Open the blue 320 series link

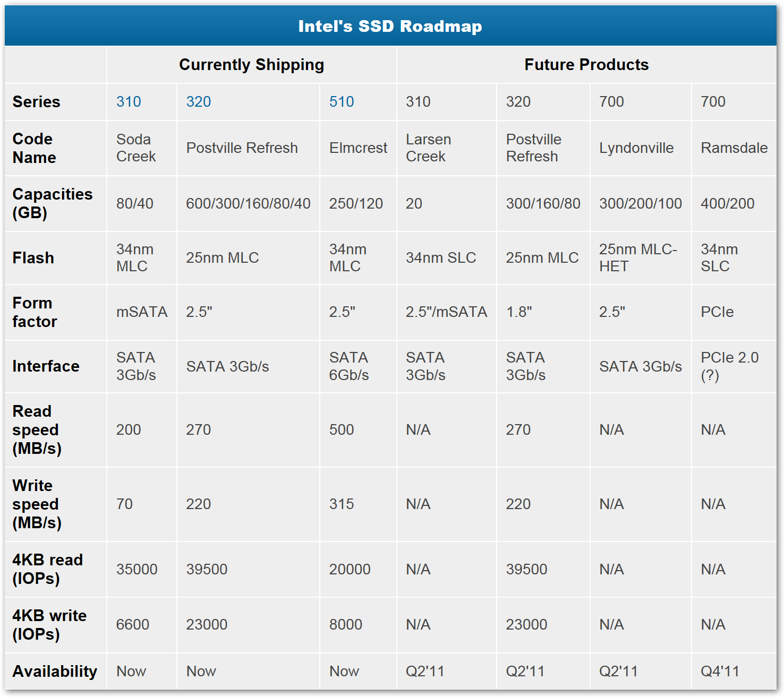pyautogui.click(x=199, y=102)
